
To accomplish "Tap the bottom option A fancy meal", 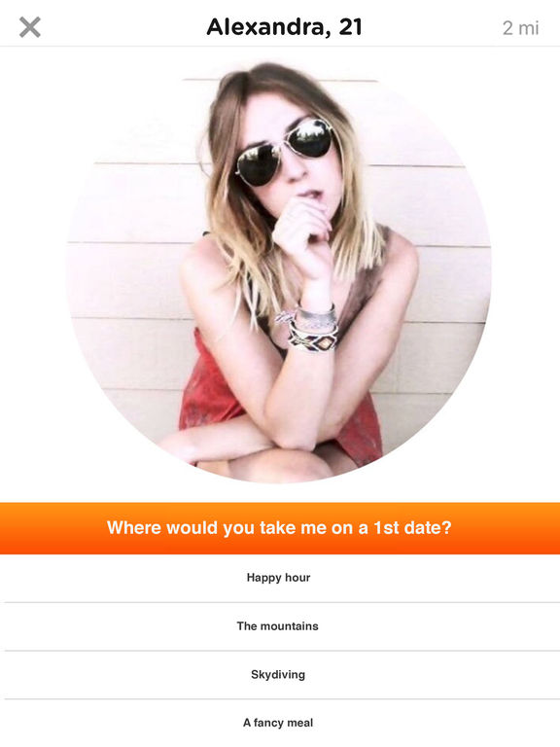I will (280, 724).
